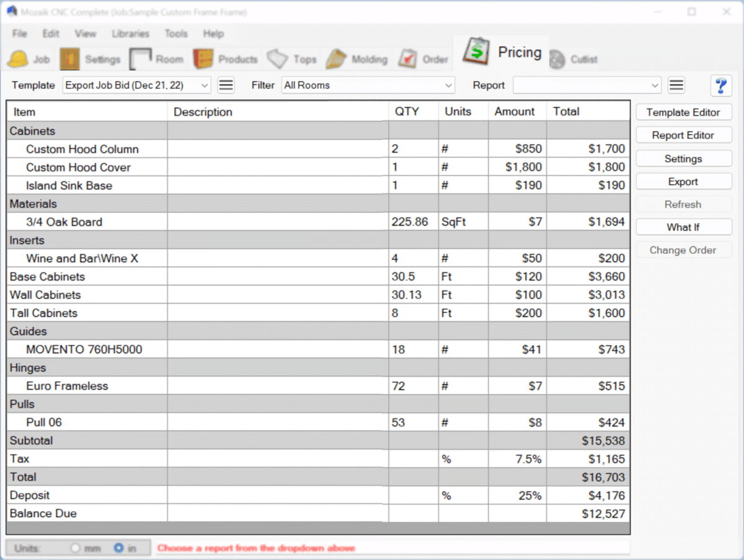
Task: Switch to the Cutlist icon
Action: pyautogui.click(x=573, y=59)
